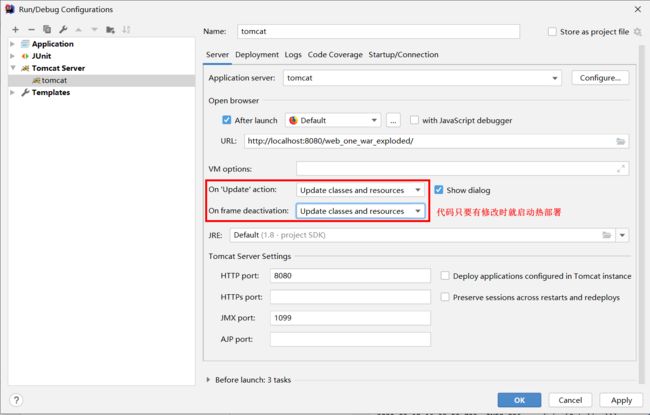Expand Before launch: 3 tasks section
Viewport: 650px width, 415px height.
coord(209,380)
